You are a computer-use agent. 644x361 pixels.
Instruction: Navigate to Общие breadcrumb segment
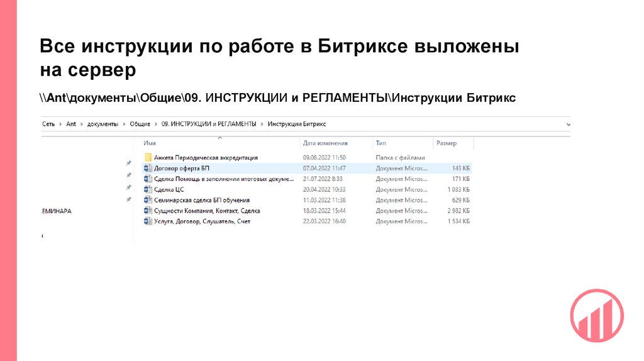tap(140, 124)
